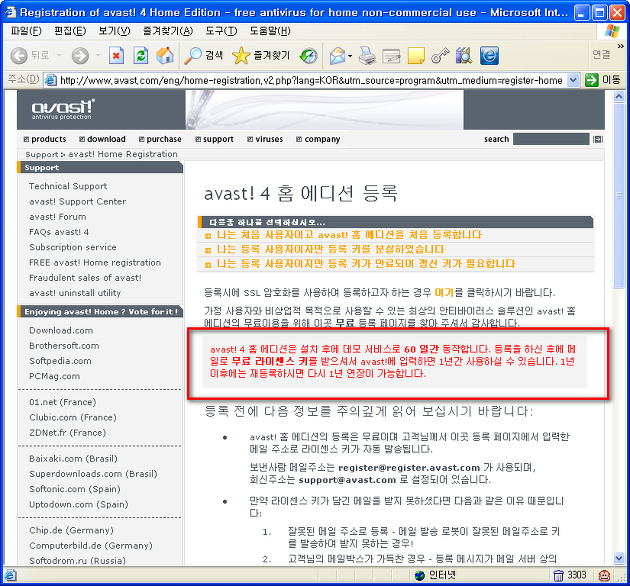Open the Technical Support link
Screen dimensions: 630x586
click(68, 186)
